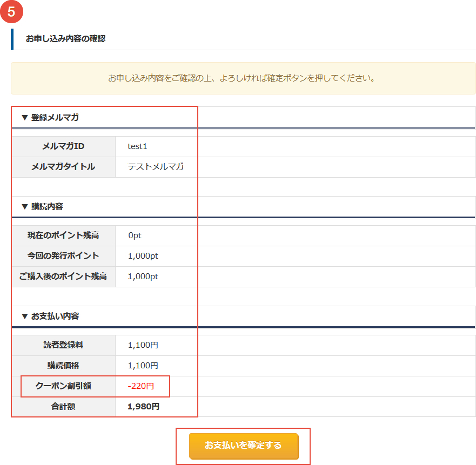Click the 読者登録料 fee label

point(63,345)
